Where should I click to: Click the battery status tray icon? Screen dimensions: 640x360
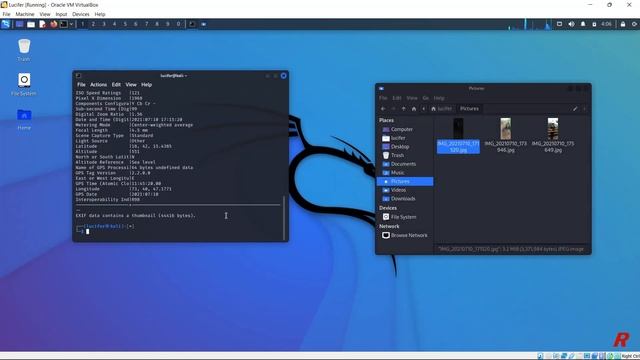[594, 24]
